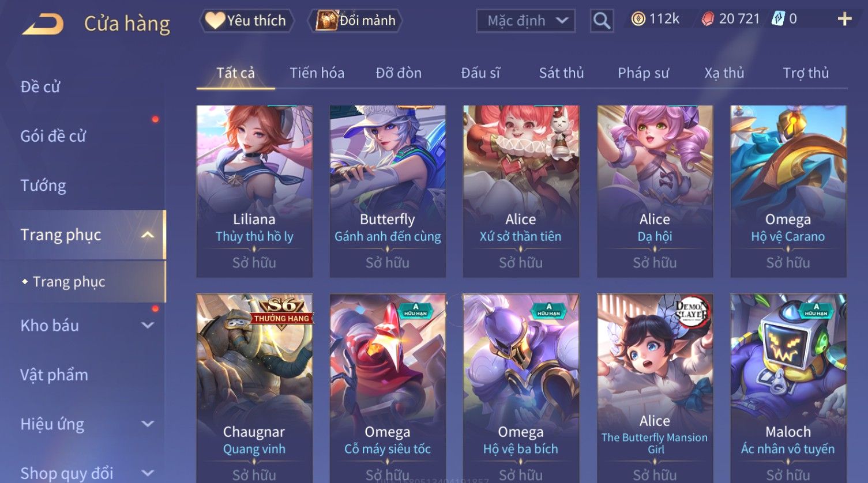Select the Pháp sư category tab
Image resolution: width=868 pixels, height=483 pixels.
(643, 73)
